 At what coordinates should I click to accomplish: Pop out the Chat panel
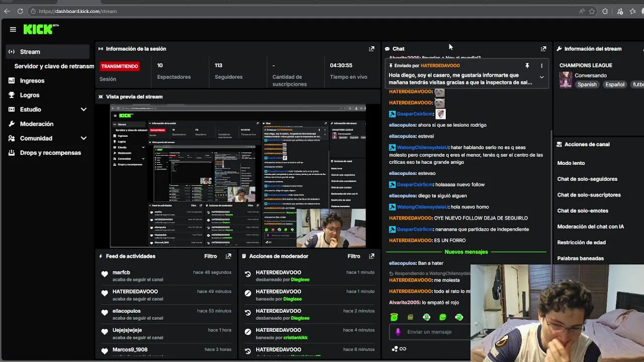(x=543, y=49)
